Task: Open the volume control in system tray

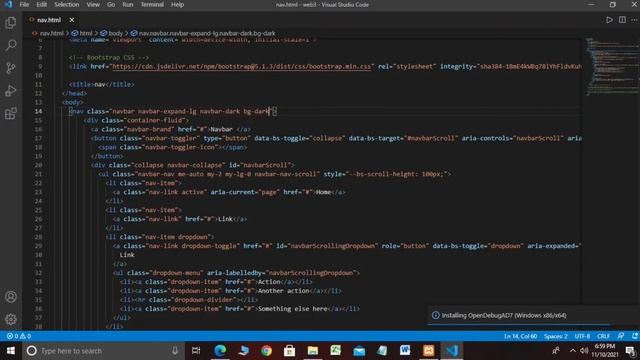Action: (584, 351)
